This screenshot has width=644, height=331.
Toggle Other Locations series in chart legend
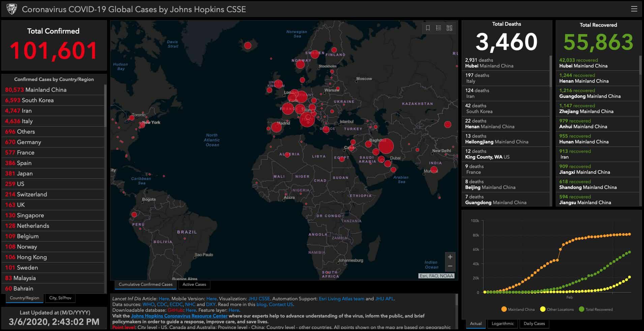[x=557, y=309]
